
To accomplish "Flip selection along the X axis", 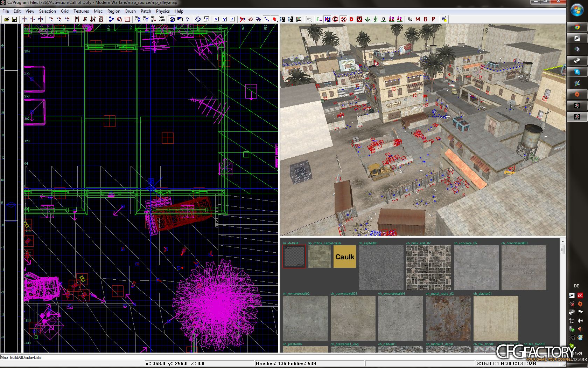I will [x=24, y=19].
